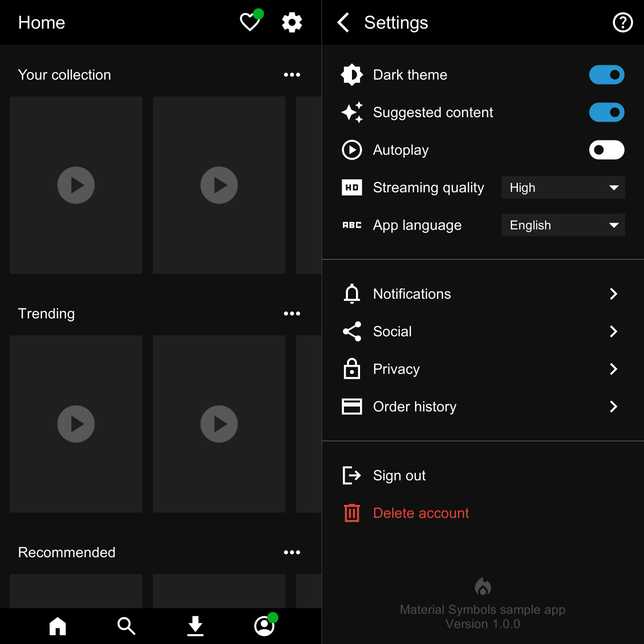The width and height of the screenshot is (644, 644).
Task: Click the Order history card icon
Action: tap(352, 407)
